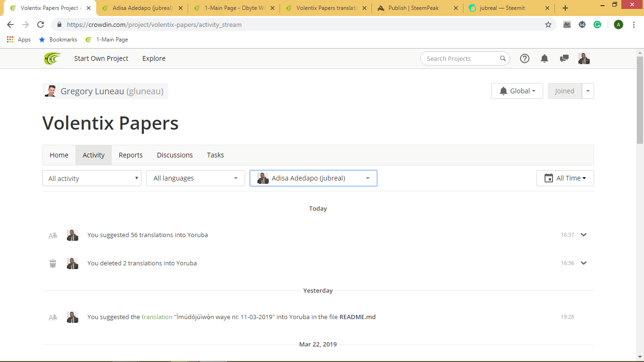Select the Activity tab
This screenshot has height=362, width=644.
click(x=94, y=155)
